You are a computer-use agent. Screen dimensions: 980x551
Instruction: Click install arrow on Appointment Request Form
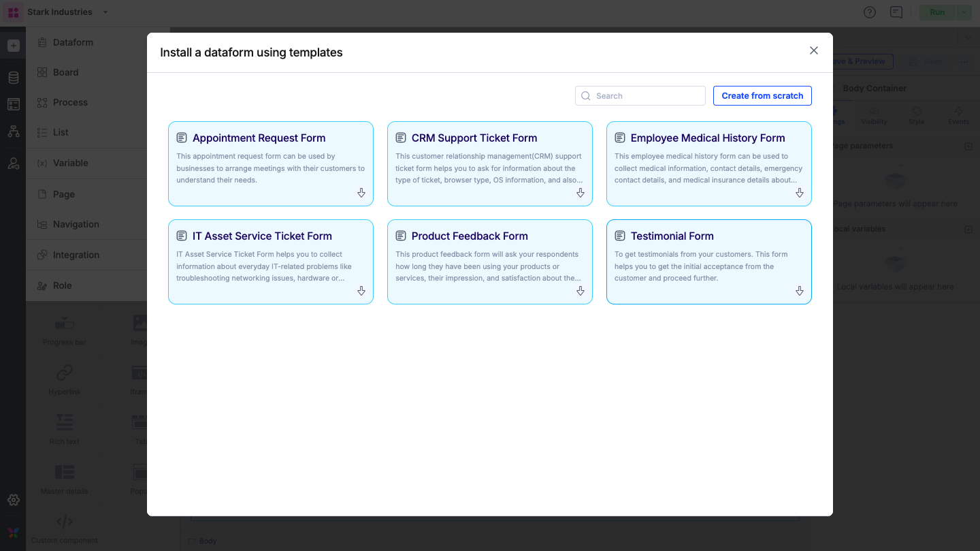pos(361,193)
